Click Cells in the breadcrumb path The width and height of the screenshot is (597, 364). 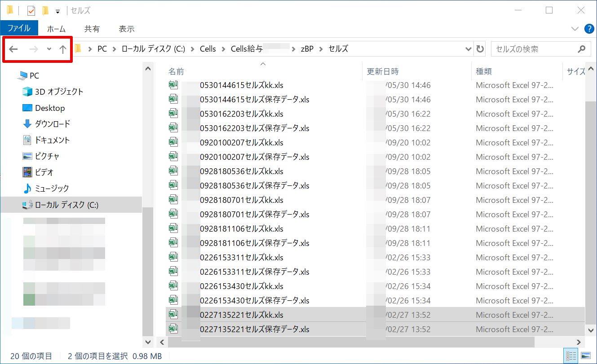click(x=208, y=49)
